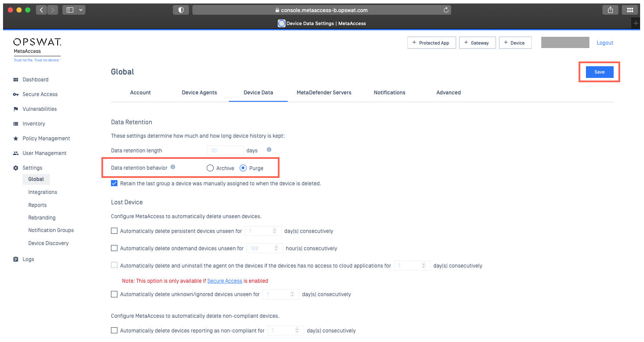The height and width of the screenshot is (342, 644).
Task: Open the Advanced tab
Action: (x=449, y=93)
